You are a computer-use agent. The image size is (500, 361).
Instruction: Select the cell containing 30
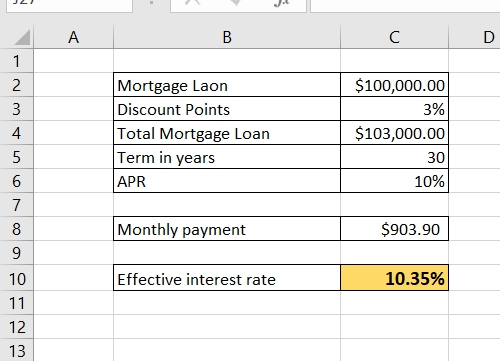(394, 157)
